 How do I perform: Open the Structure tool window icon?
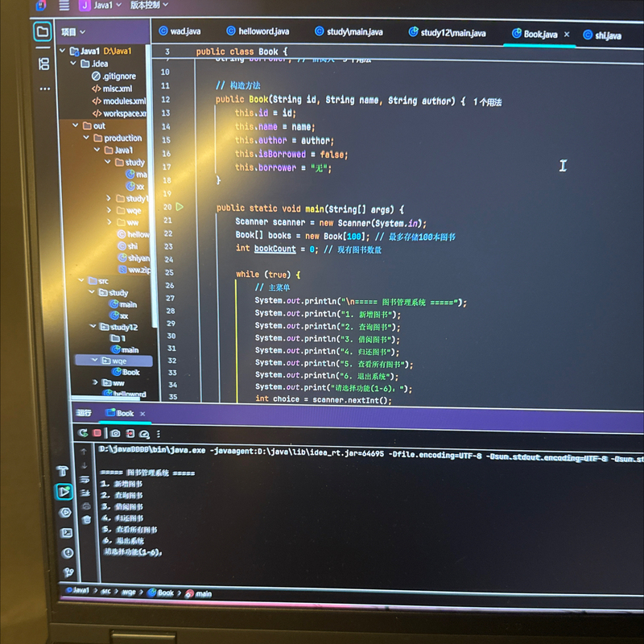coord(43,64)
